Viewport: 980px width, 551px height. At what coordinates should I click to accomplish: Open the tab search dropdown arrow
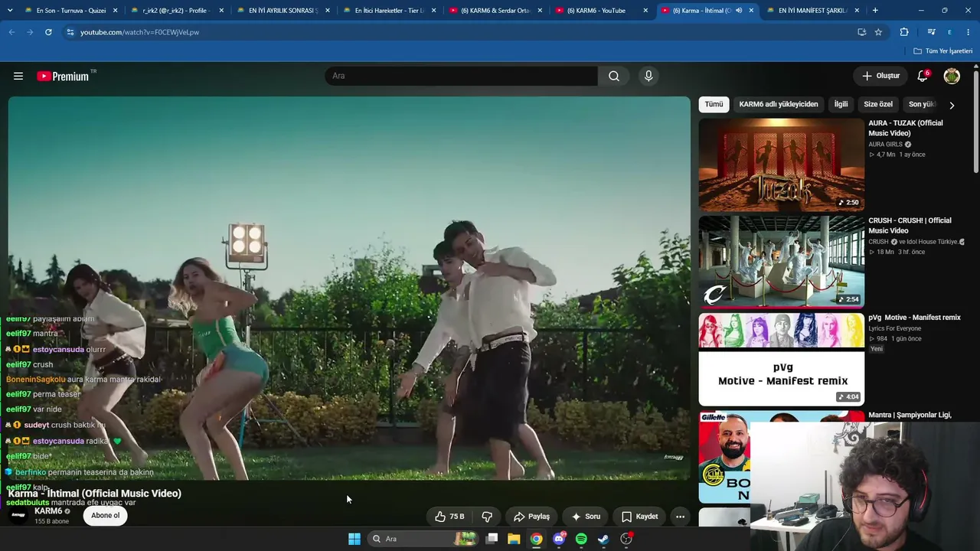[10, 11]
